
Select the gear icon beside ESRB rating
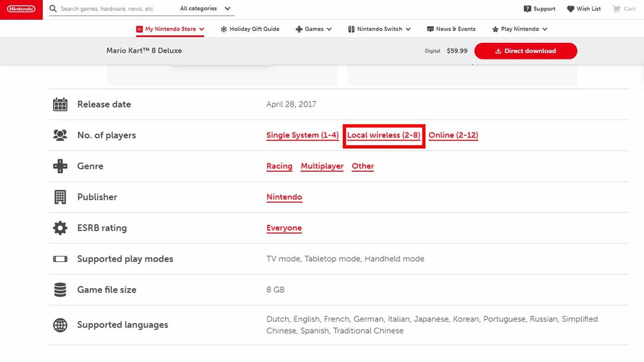pyautogui.click(x=59, y=227)
